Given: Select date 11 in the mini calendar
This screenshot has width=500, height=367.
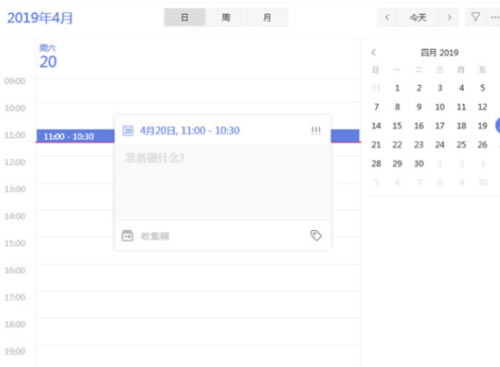Looking at the screenshot, I should click(461, 107).
